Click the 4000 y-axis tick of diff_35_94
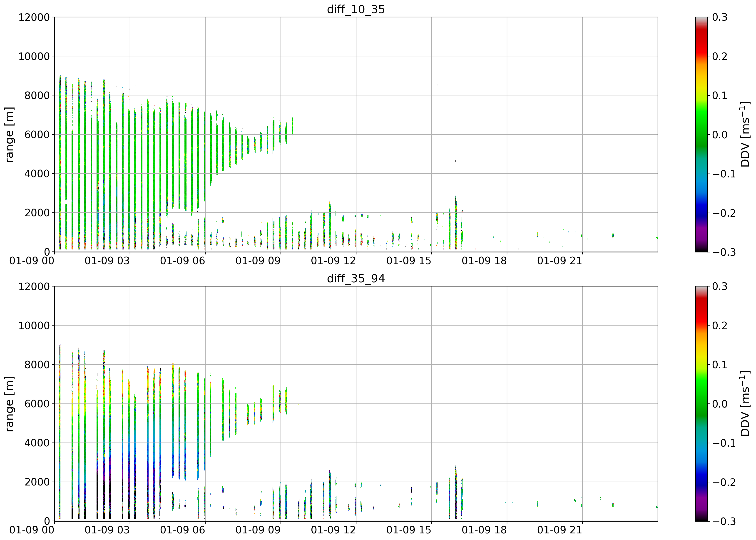Image resolution: width=756 pixels, height=540 pixels. click(37, 443)
